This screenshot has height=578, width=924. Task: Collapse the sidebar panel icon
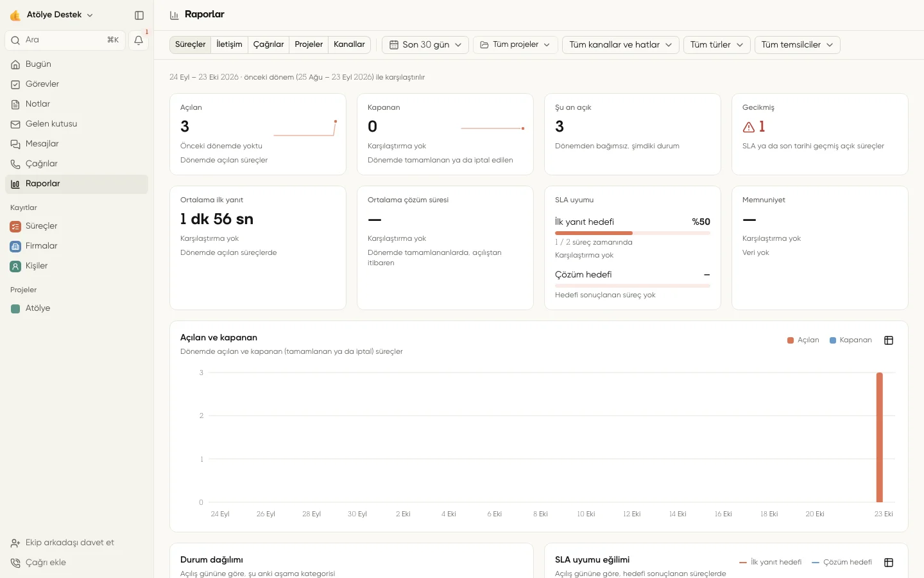coord(139,15)
